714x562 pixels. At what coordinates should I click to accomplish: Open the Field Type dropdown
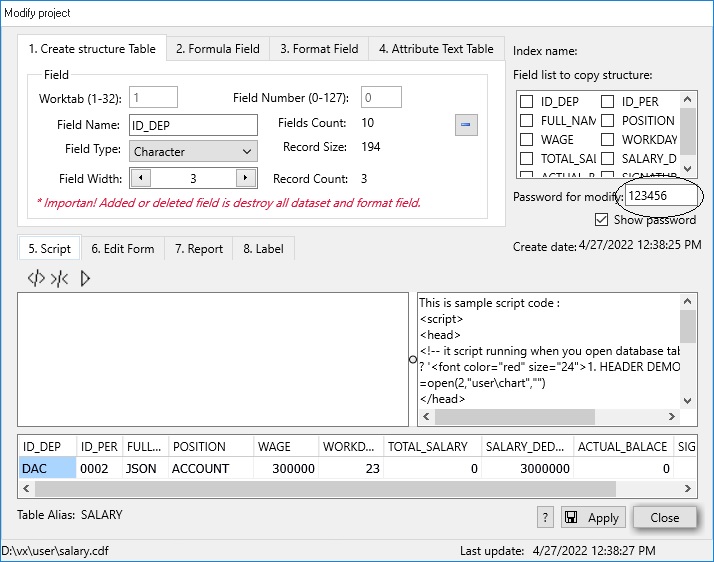[x=193, y=151]
